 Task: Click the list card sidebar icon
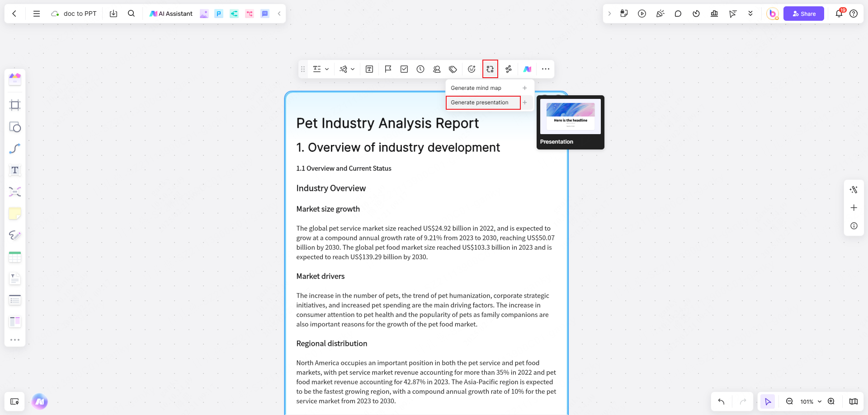pyautogui.click(x=15, y=300)
